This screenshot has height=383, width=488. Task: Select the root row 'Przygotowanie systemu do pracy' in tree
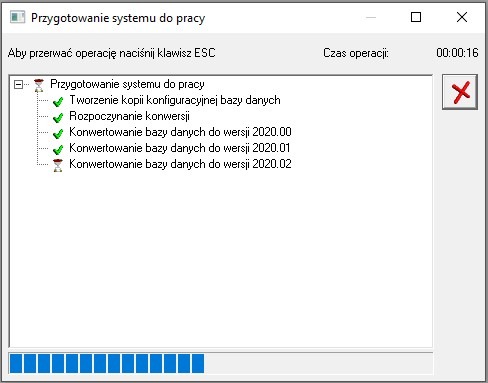point(127,84)
